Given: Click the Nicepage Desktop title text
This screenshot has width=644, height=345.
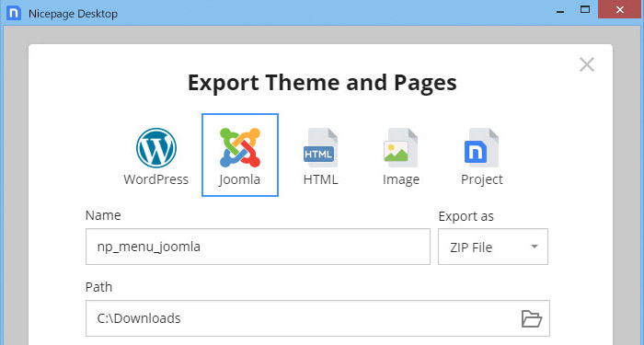Looking at the screenshot, I should (73, 14).
